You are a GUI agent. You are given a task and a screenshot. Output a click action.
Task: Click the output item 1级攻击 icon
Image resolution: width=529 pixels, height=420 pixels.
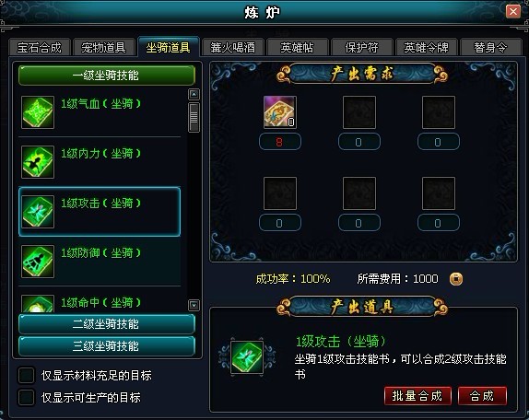click(247, 357)
